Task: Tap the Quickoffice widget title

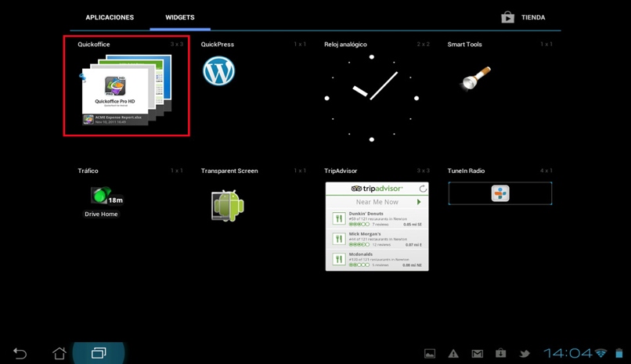Action: click(94, 45)
